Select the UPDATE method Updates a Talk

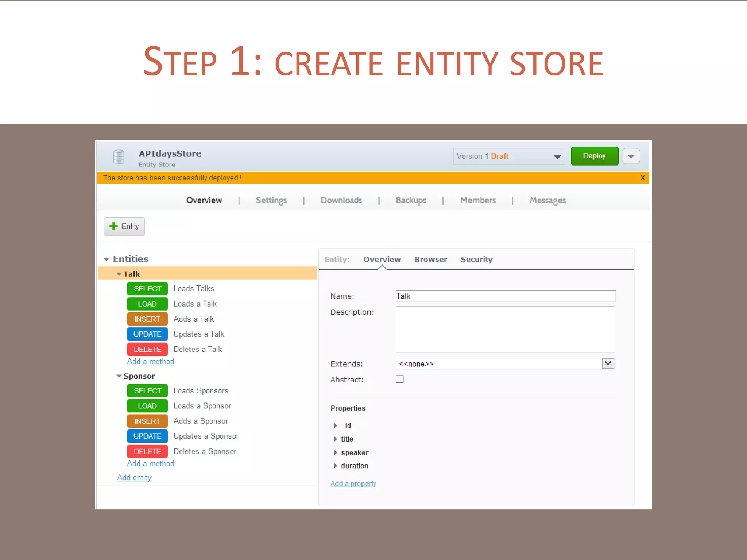tap(147, 334)
